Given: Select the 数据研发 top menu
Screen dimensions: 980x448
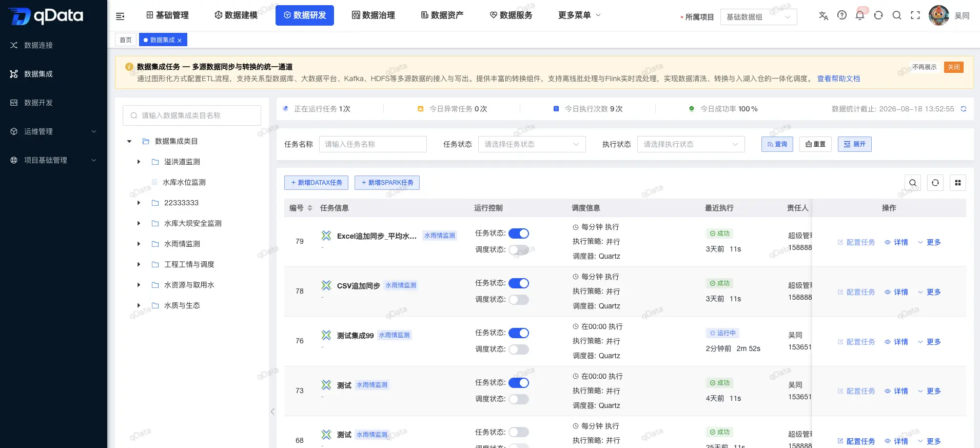Looking at the screenshot, I should pos(305,15).
